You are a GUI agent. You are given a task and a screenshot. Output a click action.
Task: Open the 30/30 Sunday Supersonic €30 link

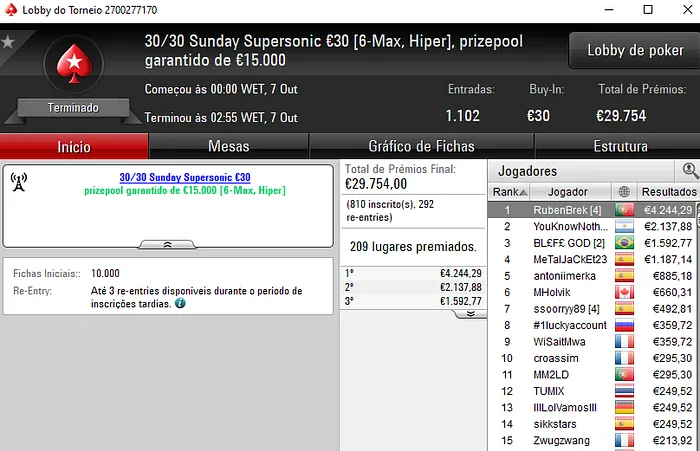[x=185, y=177]
